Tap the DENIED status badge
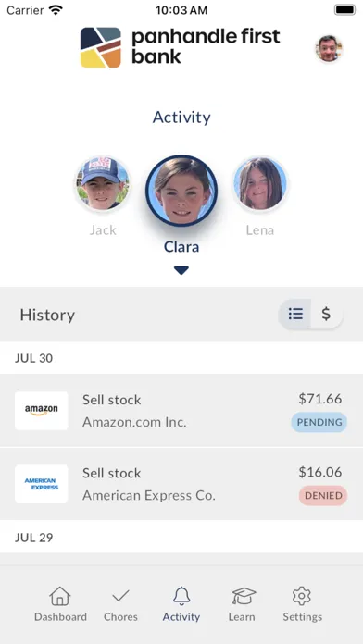Image resolution: width=363 pixels, height=644 pixels. 323,495
